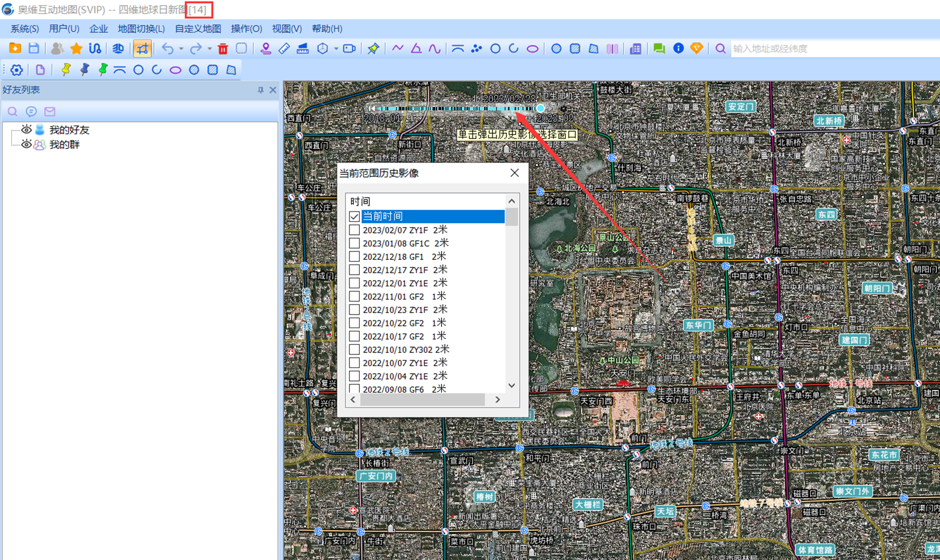This screenshot has height=560, width=940.
Task: Select the ruler measure tool
Action: coord(284,48)
